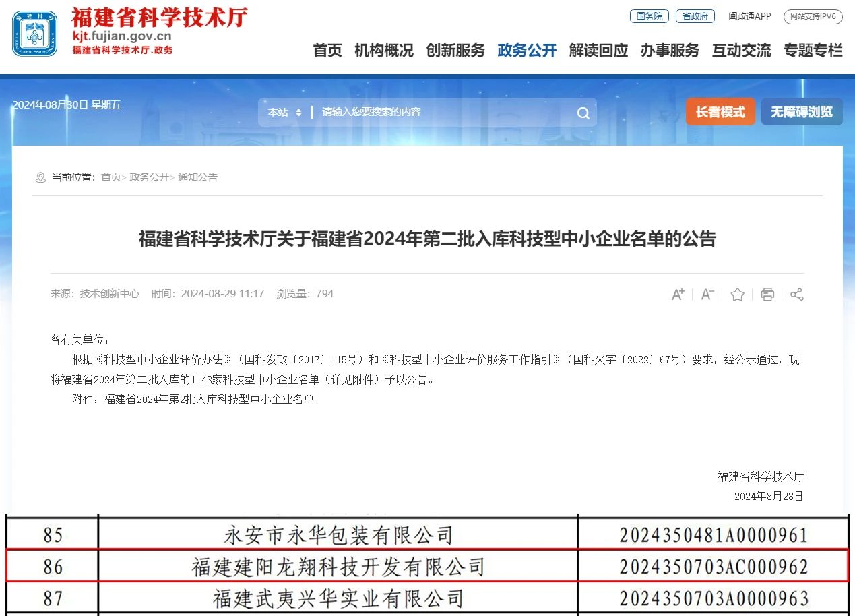Click the search magnifier icon

tap(581, 112)
